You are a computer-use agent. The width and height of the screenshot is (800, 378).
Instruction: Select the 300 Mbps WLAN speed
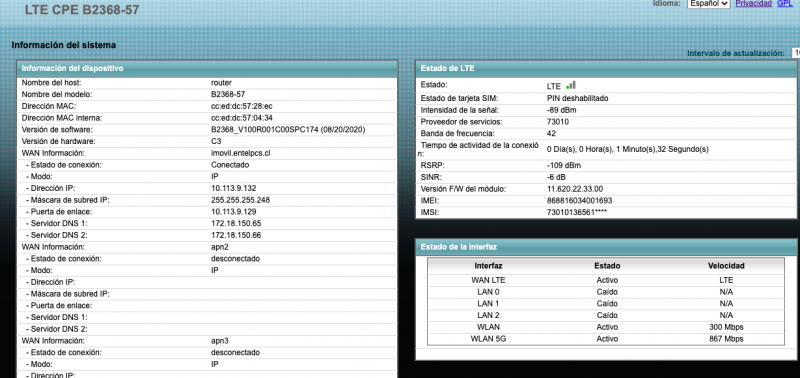[726, 327]
